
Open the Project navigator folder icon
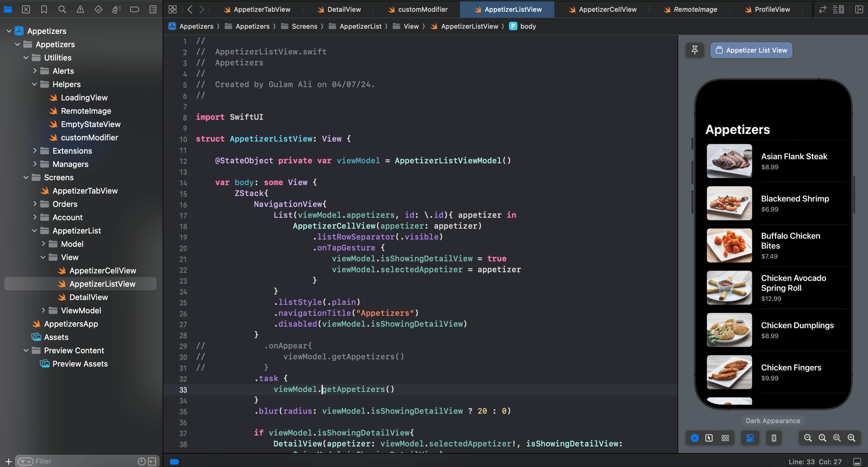tap(8, 9)
